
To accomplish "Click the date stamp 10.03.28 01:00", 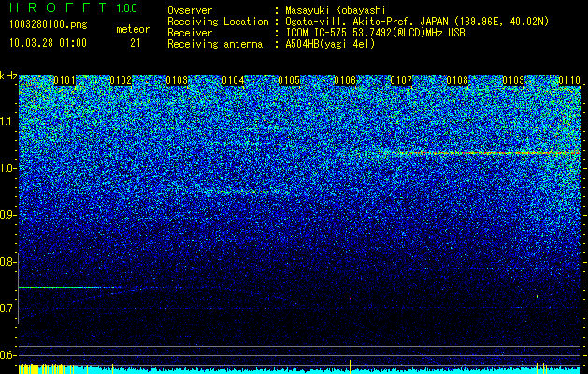I will click(x=48, y=42).
